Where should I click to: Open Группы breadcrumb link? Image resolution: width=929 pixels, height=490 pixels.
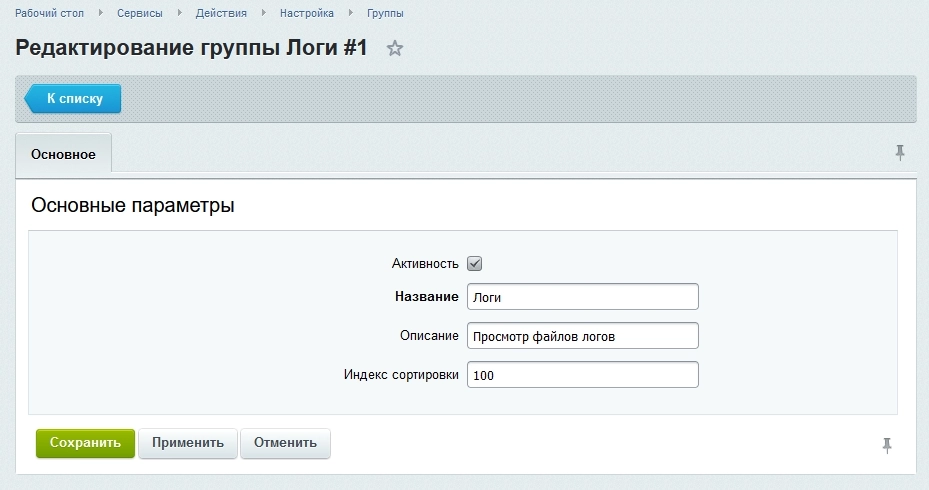click(x=385, y=13)
